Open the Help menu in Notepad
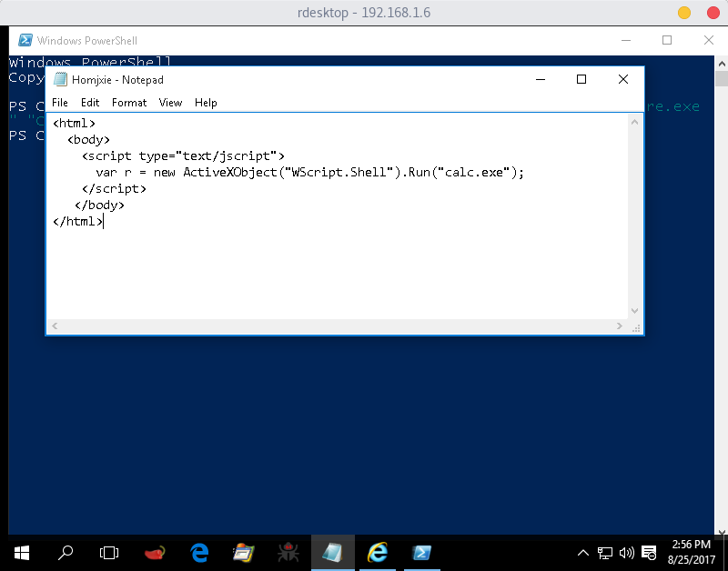 tap(206, 103)
